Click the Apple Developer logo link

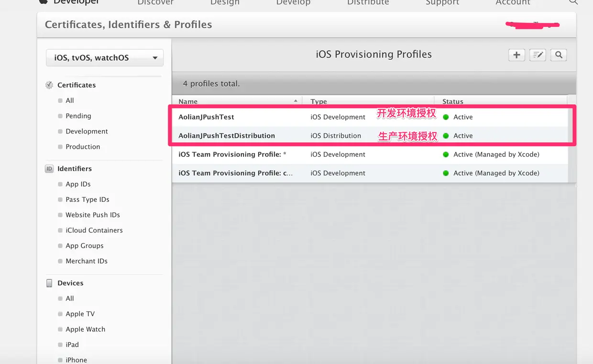coord(69,2)
